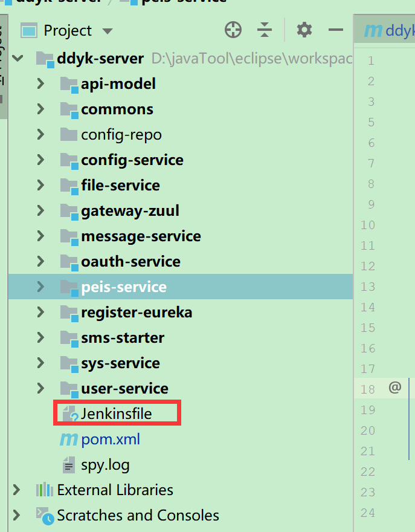
Task: Click the collapse all icon in Project toolbar
Action: [265, 30]
